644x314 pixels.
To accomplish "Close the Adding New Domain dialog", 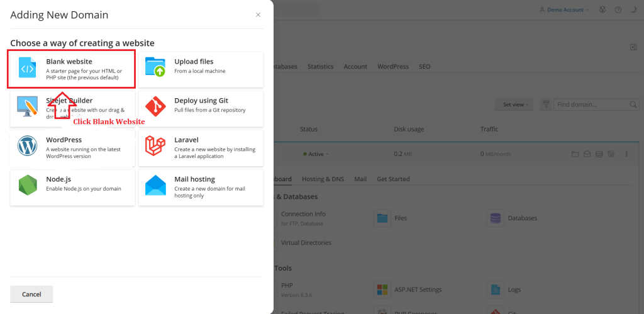I will tap(258, 15).
